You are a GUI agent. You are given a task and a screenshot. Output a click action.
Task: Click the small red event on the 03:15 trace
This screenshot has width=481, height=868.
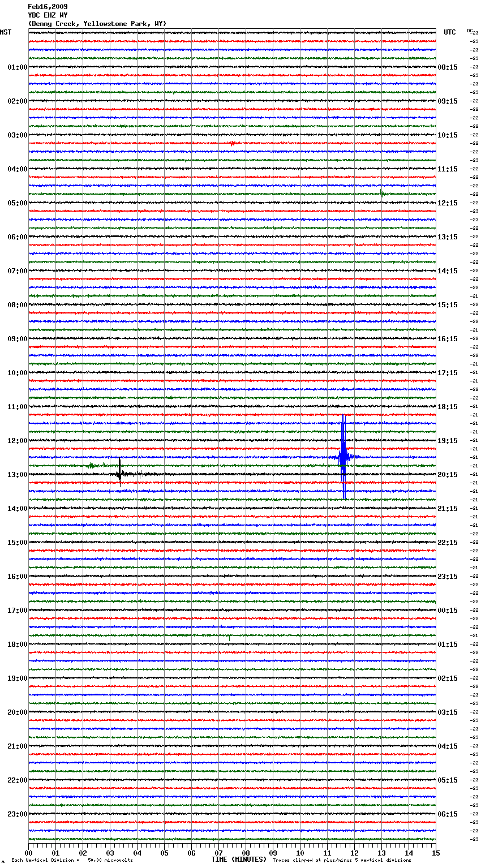pos(233,143)
